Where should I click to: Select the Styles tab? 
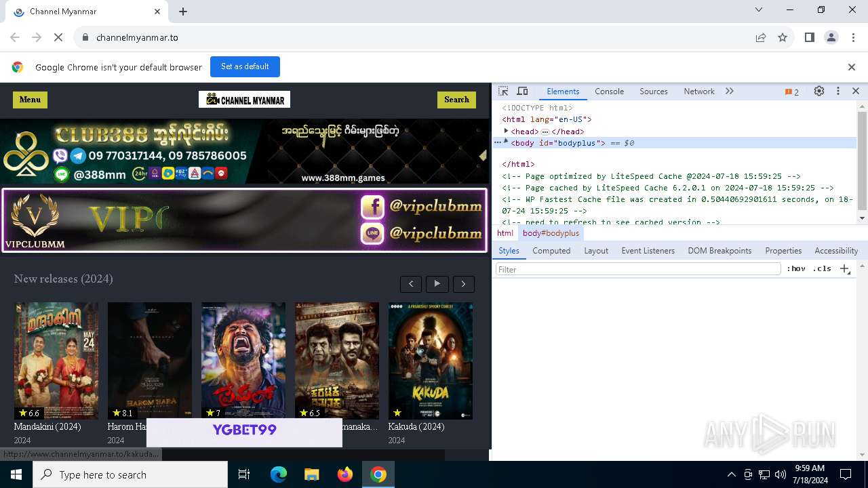(509, 251)
